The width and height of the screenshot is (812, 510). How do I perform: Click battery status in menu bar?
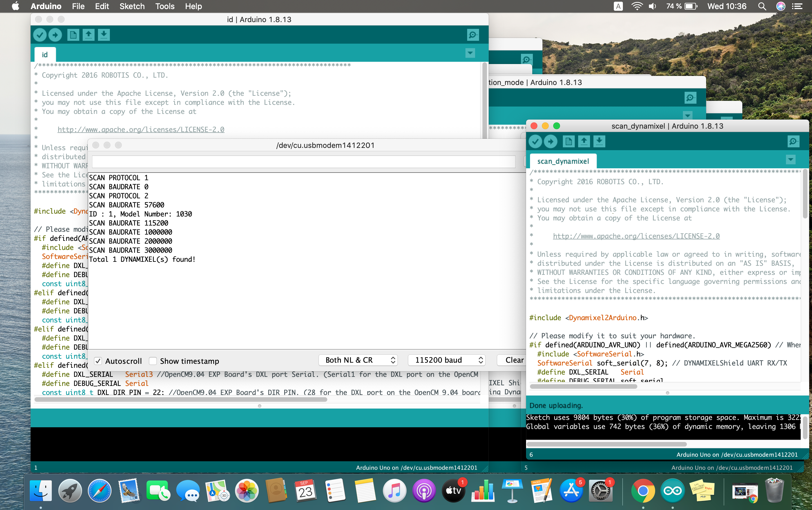coord(682,6)
